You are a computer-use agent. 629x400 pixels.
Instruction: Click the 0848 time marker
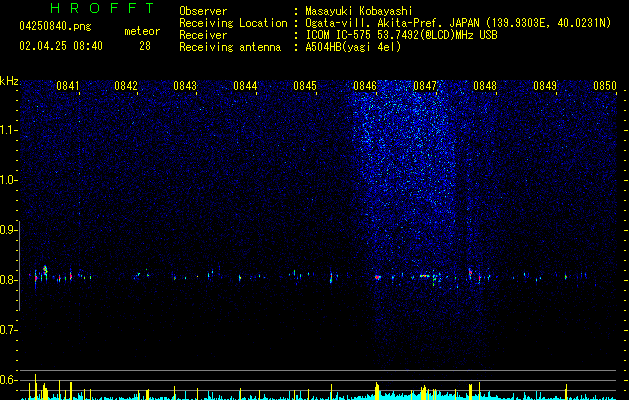coord(485,86)
